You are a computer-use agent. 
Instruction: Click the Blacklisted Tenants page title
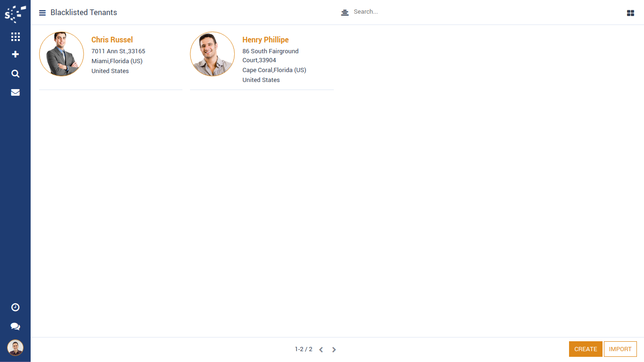84,13
